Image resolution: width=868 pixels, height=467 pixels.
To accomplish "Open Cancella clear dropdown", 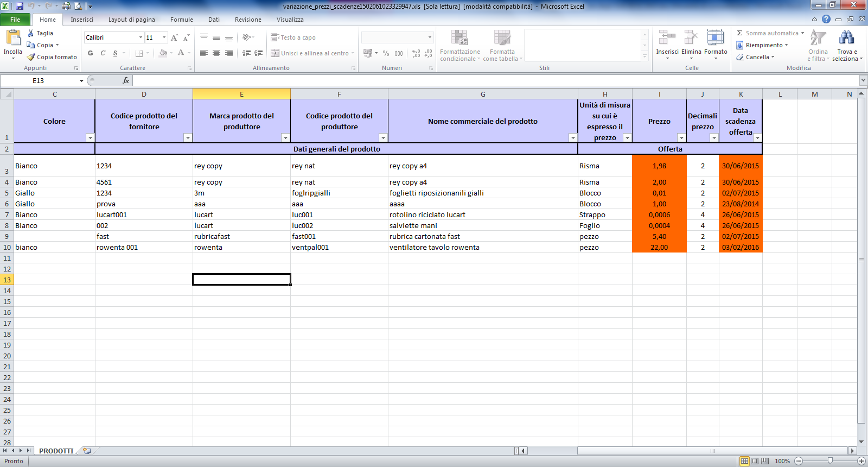I will (755, 57).
